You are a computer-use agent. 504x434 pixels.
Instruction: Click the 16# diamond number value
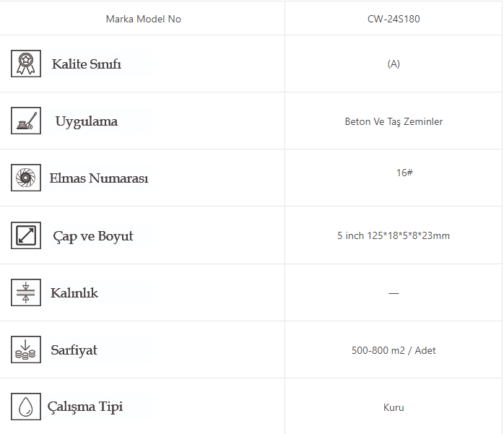coord(404,173)
